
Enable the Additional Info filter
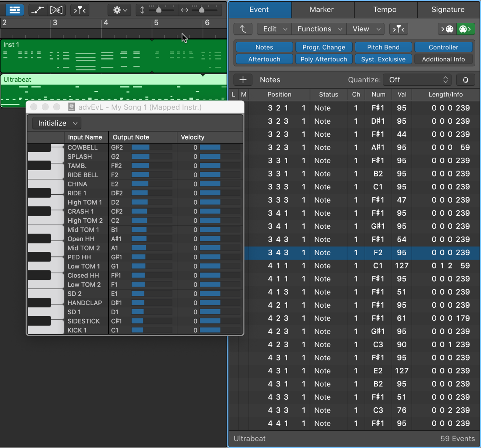click(443, 59)
